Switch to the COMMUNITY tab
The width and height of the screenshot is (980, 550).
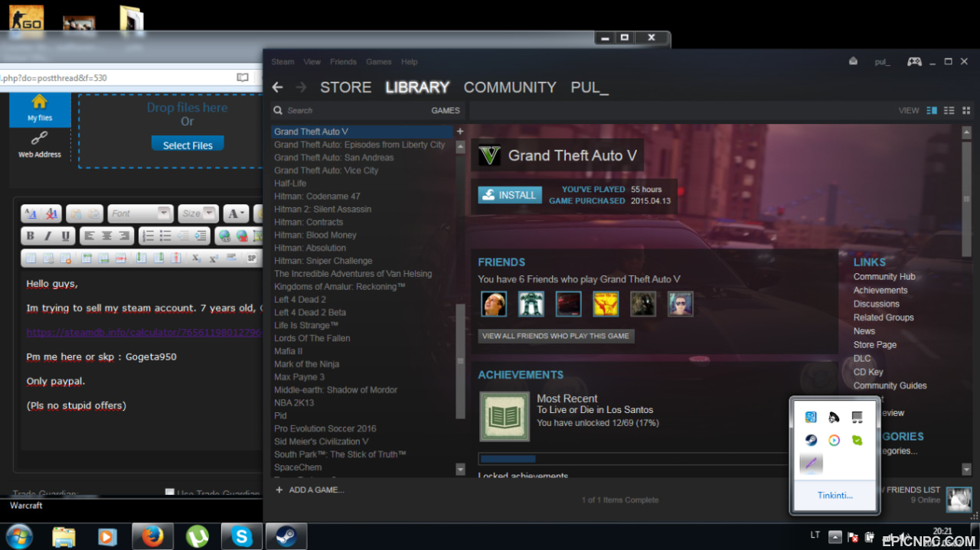(510, 87)
